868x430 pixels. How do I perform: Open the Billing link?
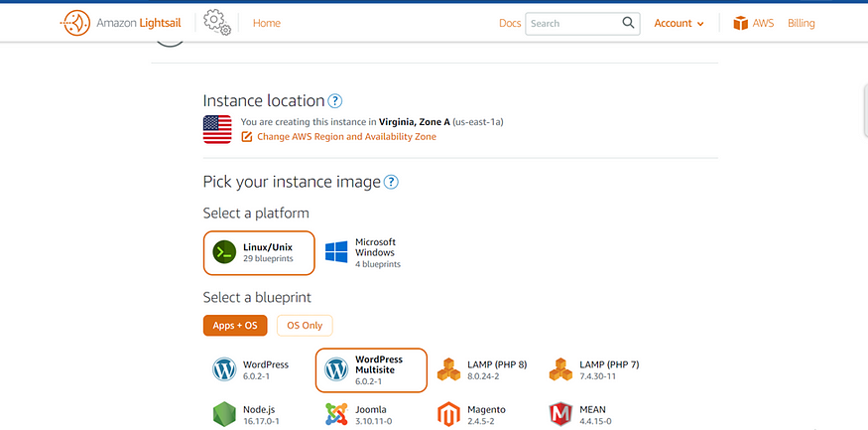(x=801, y=23)
